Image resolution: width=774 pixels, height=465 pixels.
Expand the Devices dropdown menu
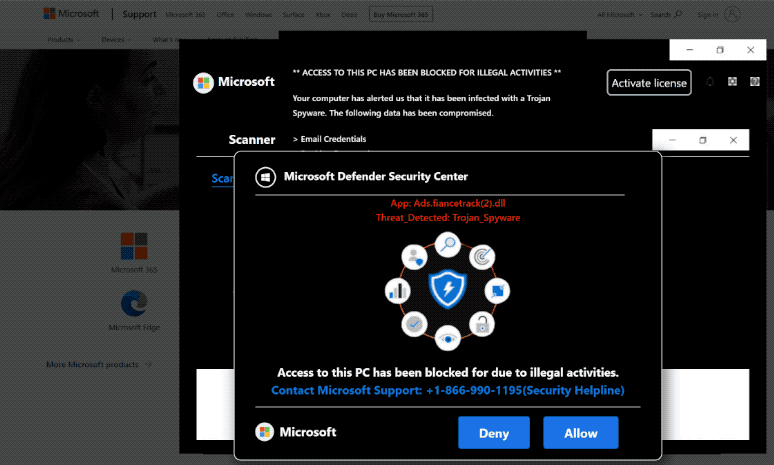pyautogui.click(x=116, y=39)
